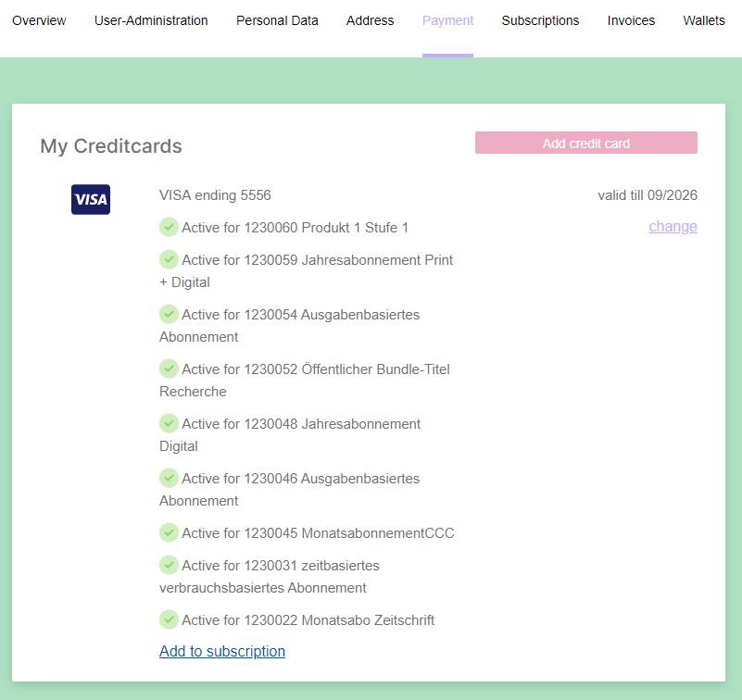Click checkmark icon next to 1230054 subscription
742x700 pixels.
(169, 314)
